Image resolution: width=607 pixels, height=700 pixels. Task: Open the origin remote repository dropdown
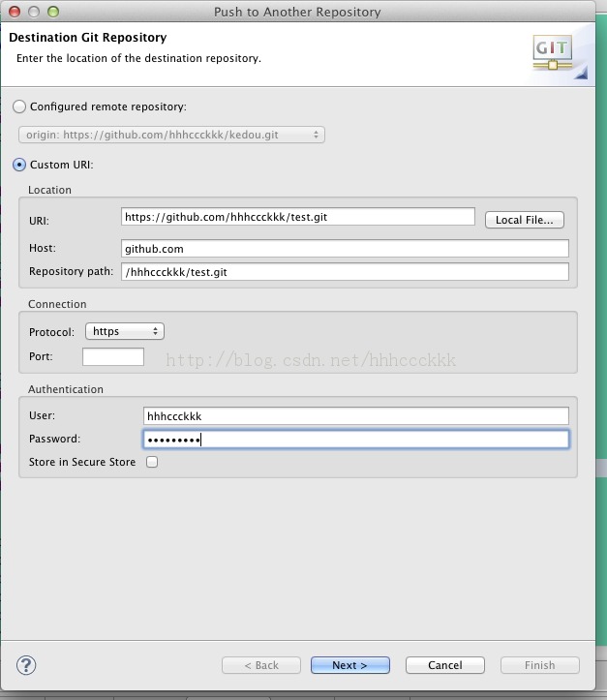(171, 135)
